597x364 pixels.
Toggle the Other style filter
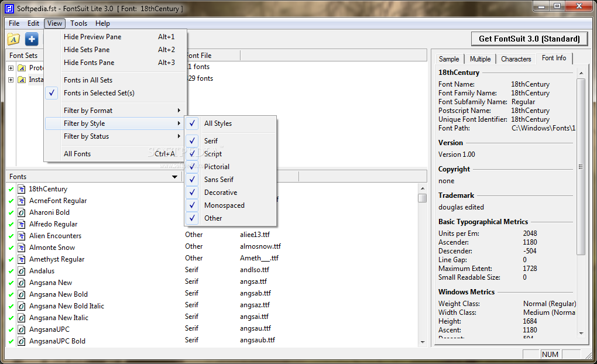click(231, 218)
